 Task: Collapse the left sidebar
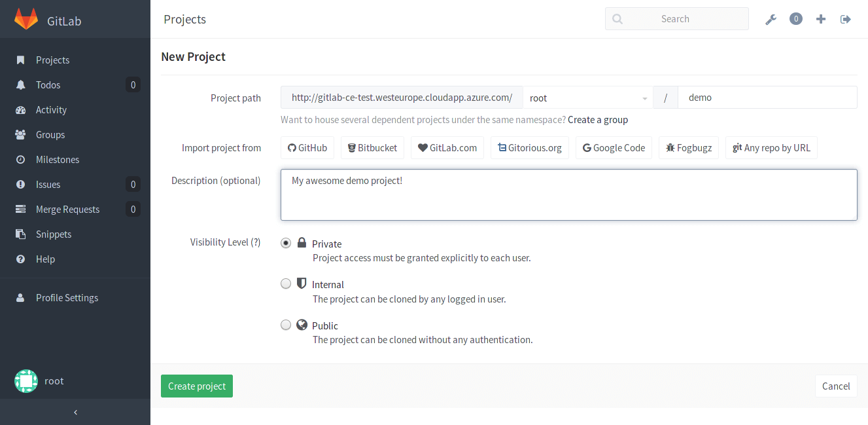(x=75, y=412)
